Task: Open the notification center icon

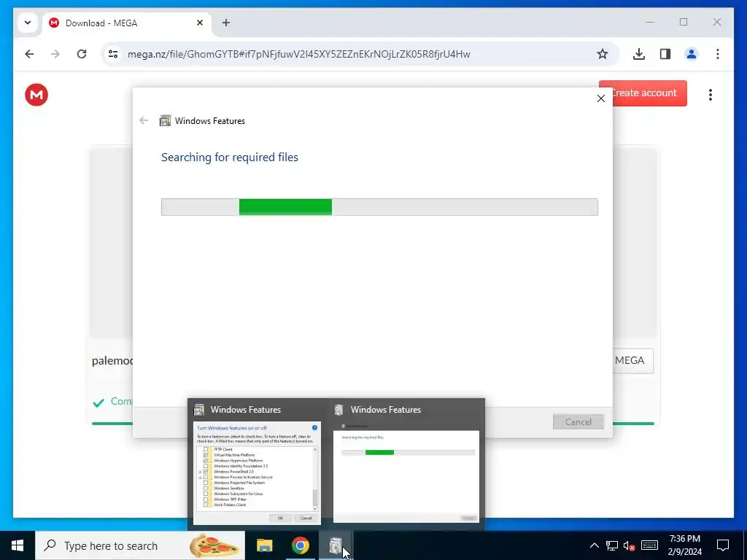Action: 723,545
